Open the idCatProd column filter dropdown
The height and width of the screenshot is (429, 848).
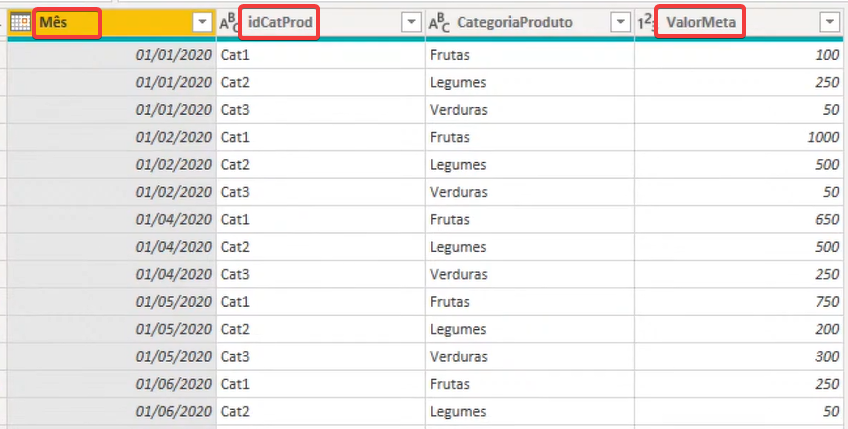pos(412,22)
